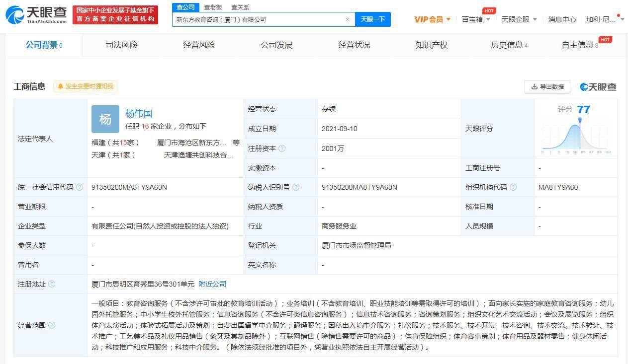Click the help icon beside 注册地址

click(52, 284)
